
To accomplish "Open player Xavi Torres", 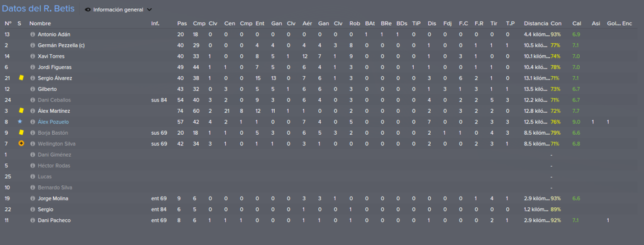I will [x=51, y=56].
